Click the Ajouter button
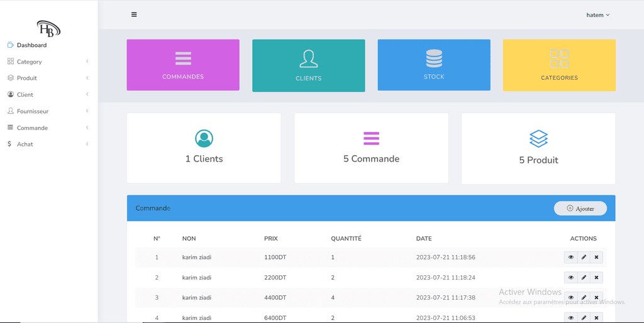644x323 pixels. tap(580, 209)
